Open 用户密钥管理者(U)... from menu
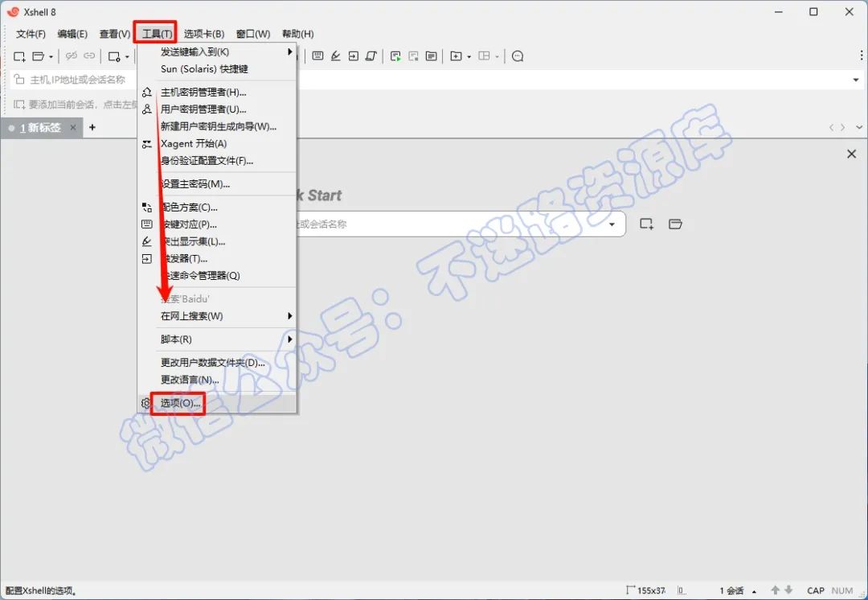Screen dimensions: 868x600 click(217, 109)
